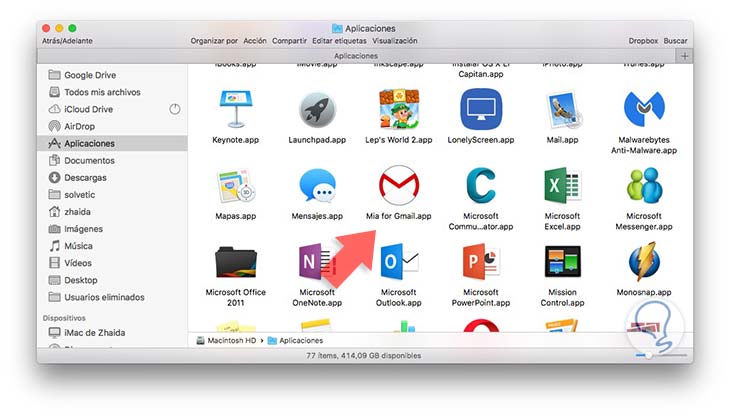Select the Microsoft Outlook.app icon
Image resolution: width=730 pixels, height=416 pixels.
(399, 262)
